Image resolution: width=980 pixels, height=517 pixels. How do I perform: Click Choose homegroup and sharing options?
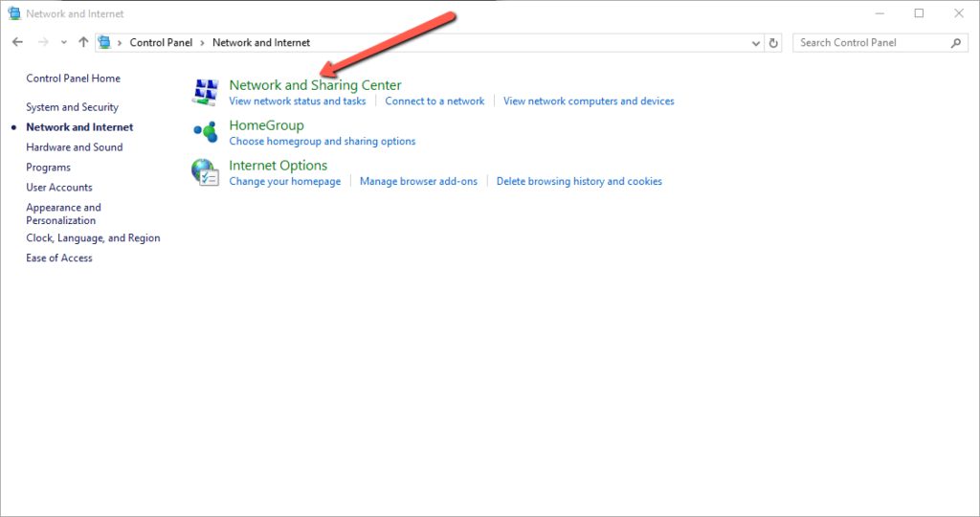point(323,142)
